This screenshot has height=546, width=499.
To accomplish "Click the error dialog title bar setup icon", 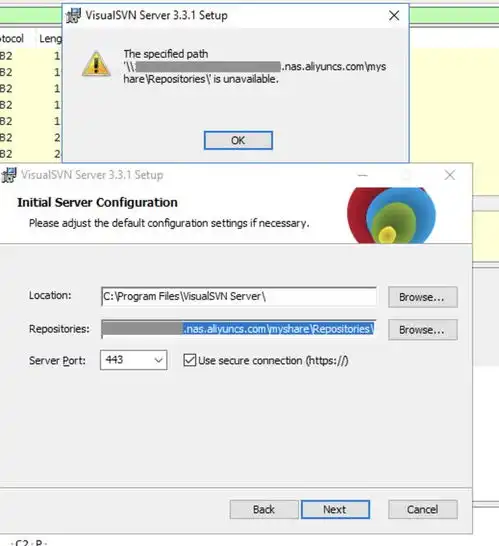I will (x=73, y=15).
